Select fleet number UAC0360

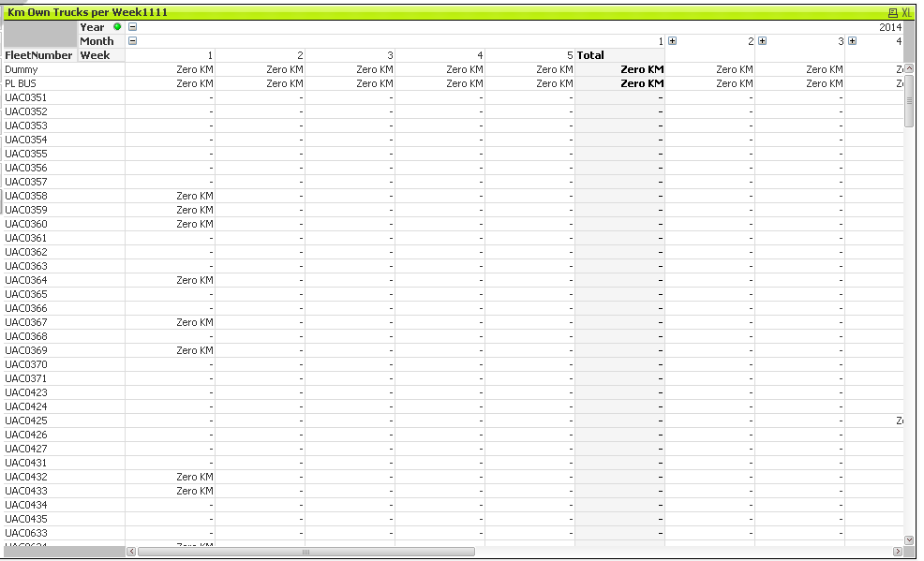[x=26, y=224]
